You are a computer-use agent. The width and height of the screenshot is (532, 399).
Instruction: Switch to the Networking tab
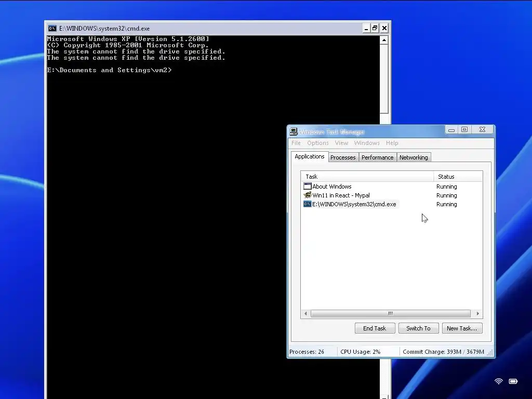(414, 157)
